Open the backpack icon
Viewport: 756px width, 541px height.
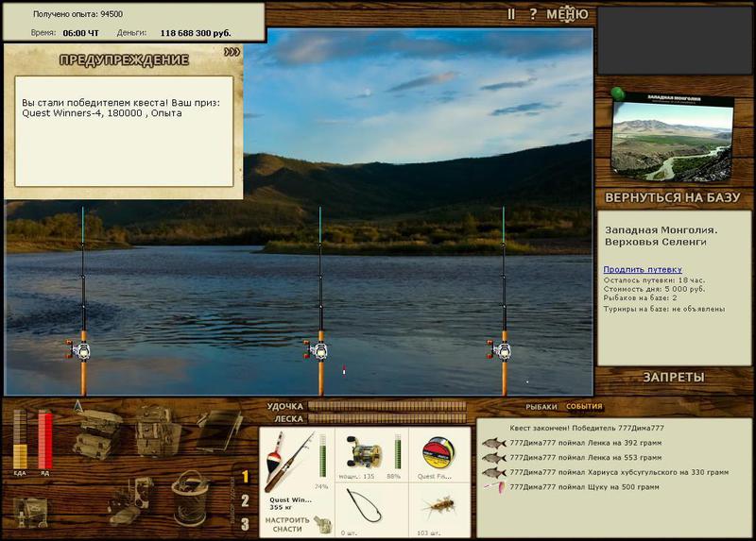pos(158,431)
